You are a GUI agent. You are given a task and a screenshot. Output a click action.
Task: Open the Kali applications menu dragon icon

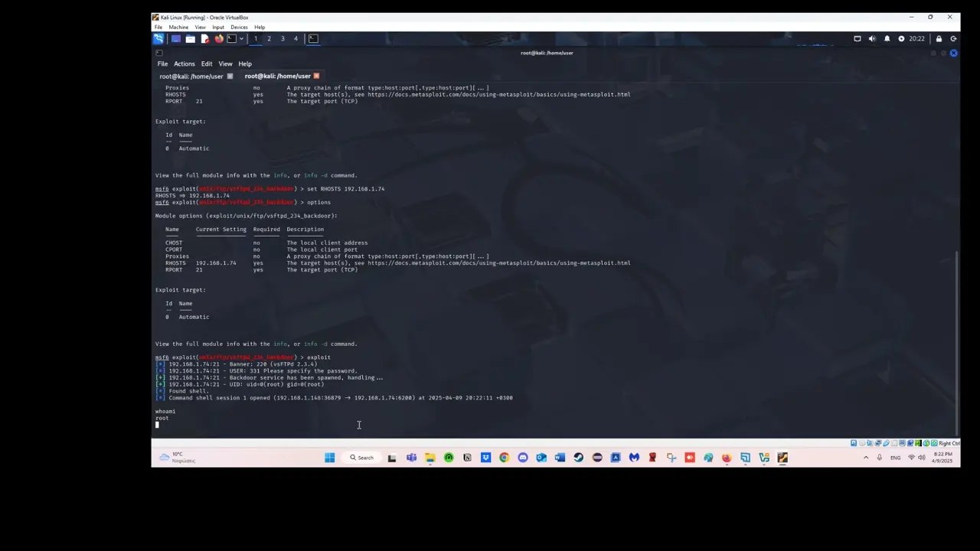pyautogui.click(x=158, y=38)
